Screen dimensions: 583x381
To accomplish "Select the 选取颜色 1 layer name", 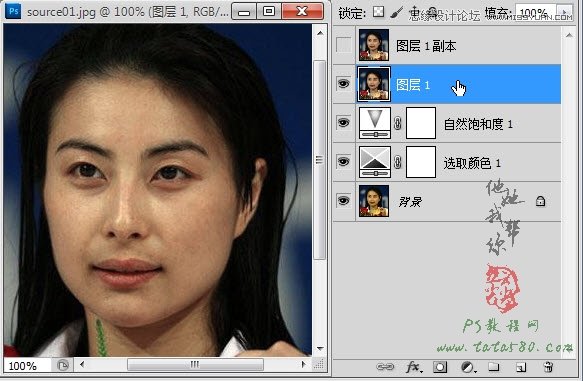I will point(472,163).
